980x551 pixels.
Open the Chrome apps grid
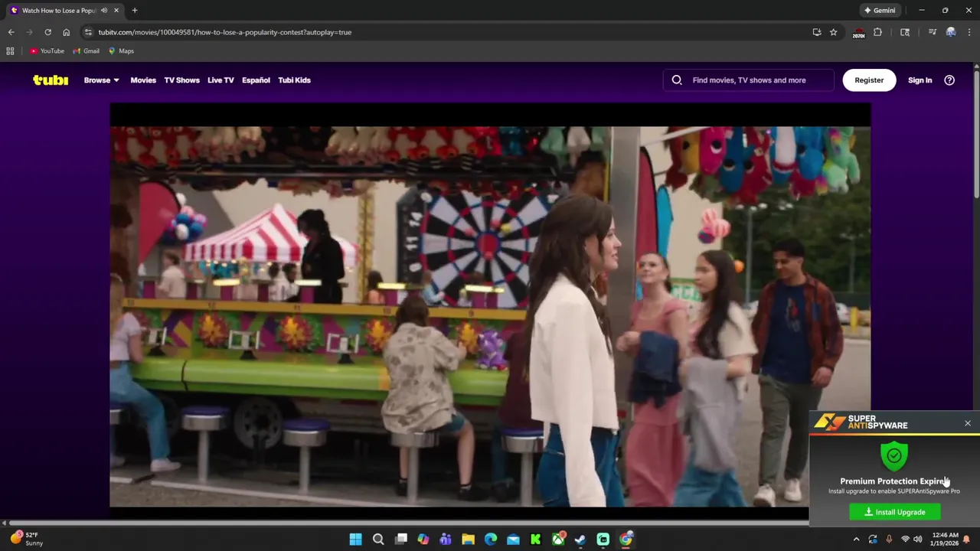point(10,51)
